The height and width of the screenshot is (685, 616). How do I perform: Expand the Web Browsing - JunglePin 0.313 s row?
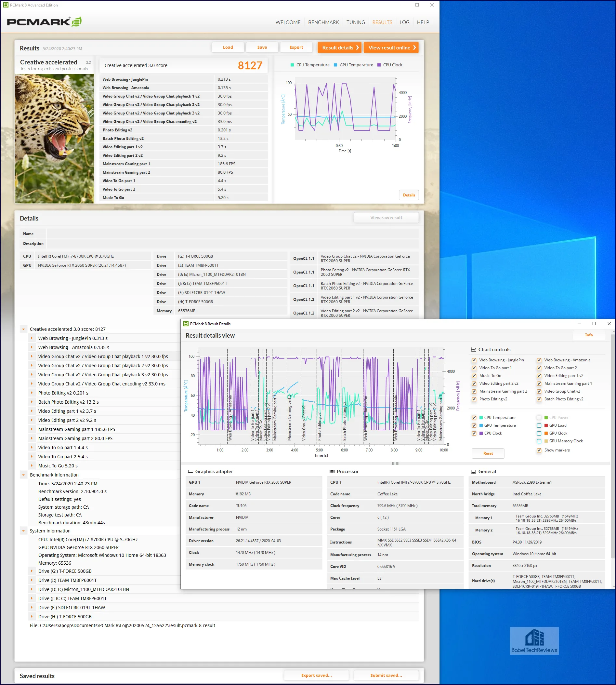click(32, 338)
